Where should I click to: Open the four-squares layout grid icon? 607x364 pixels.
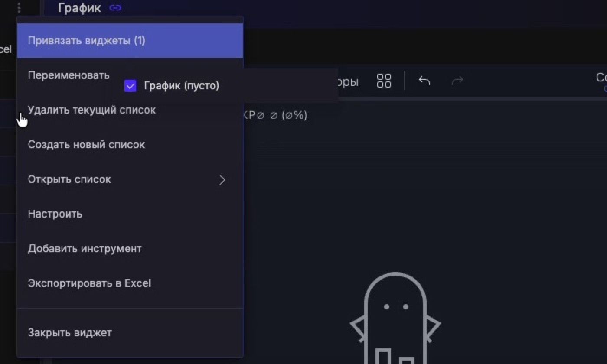tap(384, 81)
